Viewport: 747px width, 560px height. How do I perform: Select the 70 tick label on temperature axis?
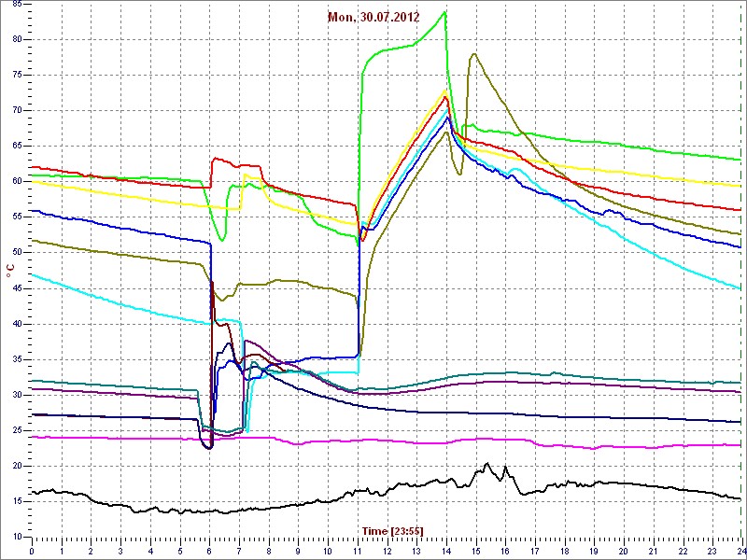click(18, 110)
